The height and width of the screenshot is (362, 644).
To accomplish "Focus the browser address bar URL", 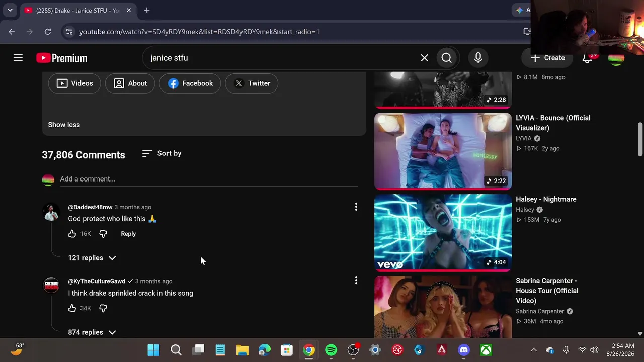I will (x=199, y=32).
